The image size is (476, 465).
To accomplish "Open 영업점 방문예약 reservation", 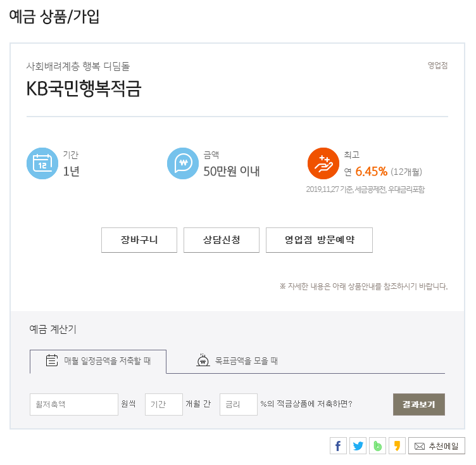I will point(319,240).
